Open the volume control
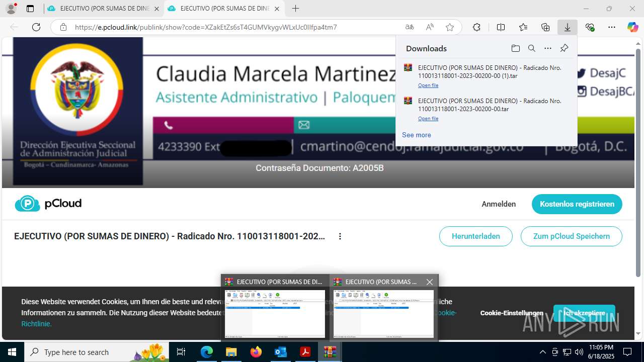This screenshot has width=644, height=362. (579, 352)
